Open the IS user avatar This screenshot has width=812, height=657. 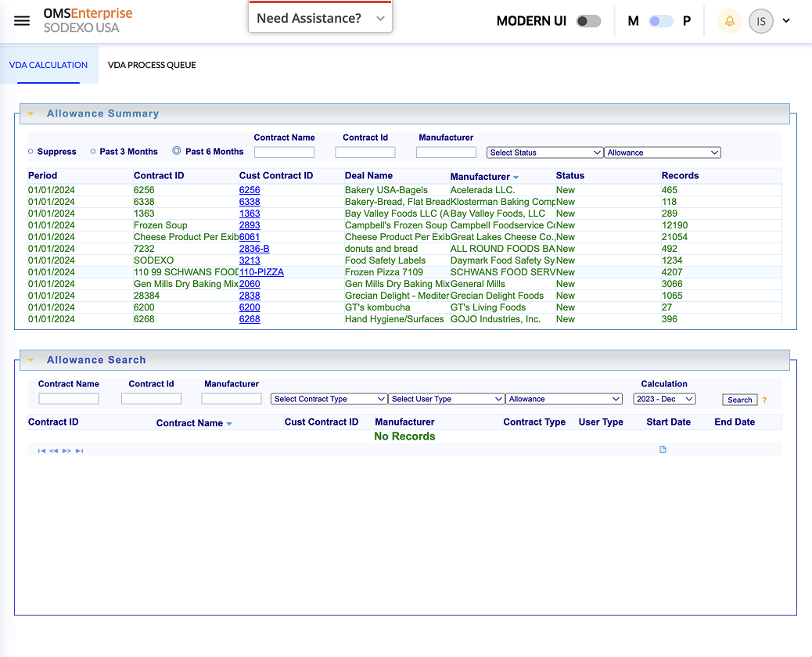click(x=760, y=21)
